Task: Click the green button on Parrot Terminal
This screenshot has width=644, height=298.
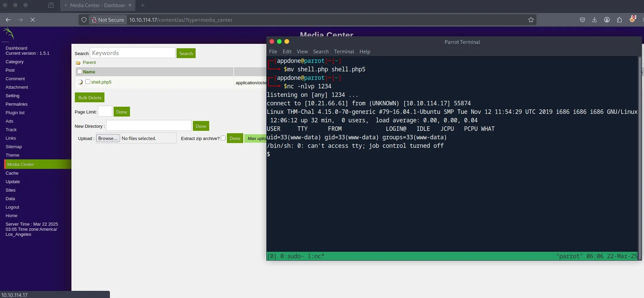Action: coord(279,41)
